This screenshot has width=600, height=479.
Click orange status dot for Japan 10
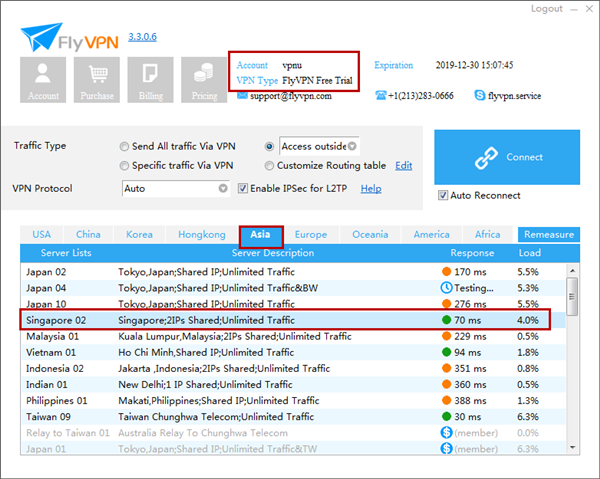pos(446,304)
